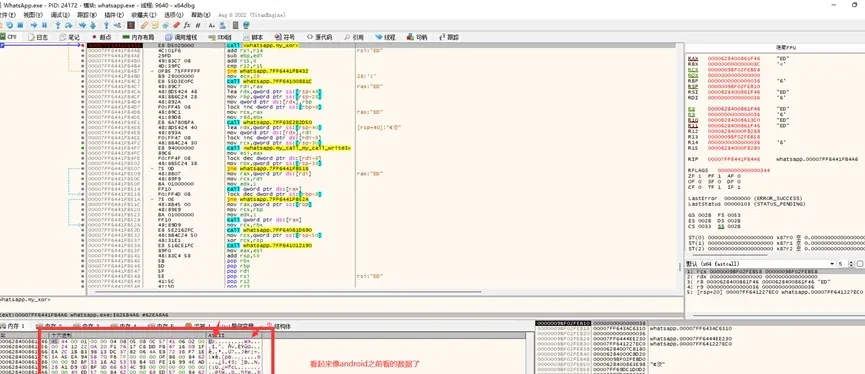Screen dimensions: 865x374
Task: Switch to the 符号 tab
Action: coord(285,37)
